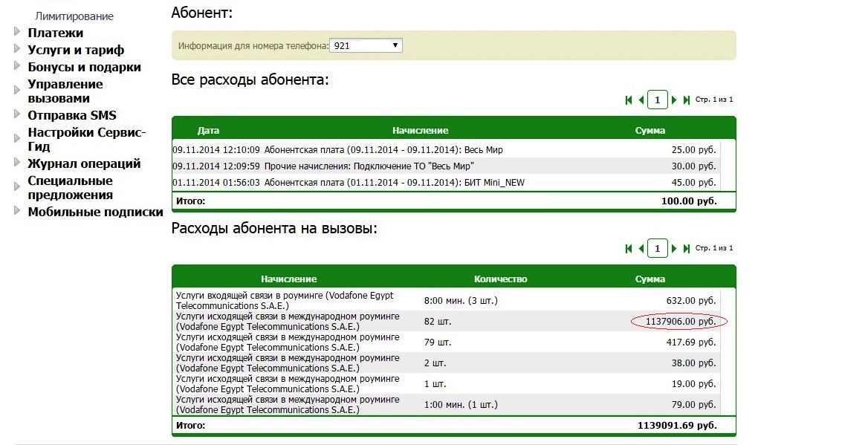Viewport: 868px width, 445px height.
Task: Open the phone number 921 dropdown
Action: click(x=366, y=46)
